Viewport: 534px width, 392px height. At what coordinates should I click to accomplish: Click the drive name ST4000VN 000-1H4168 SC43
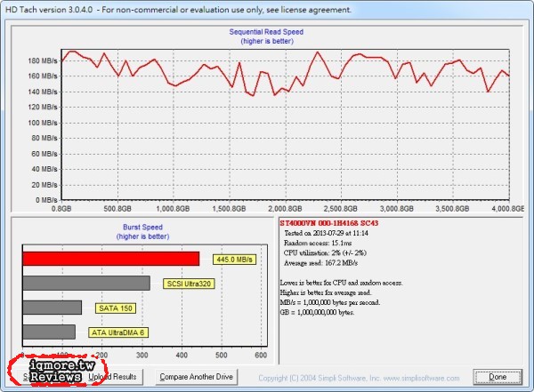pyautogui.click(x=329, y=223)
